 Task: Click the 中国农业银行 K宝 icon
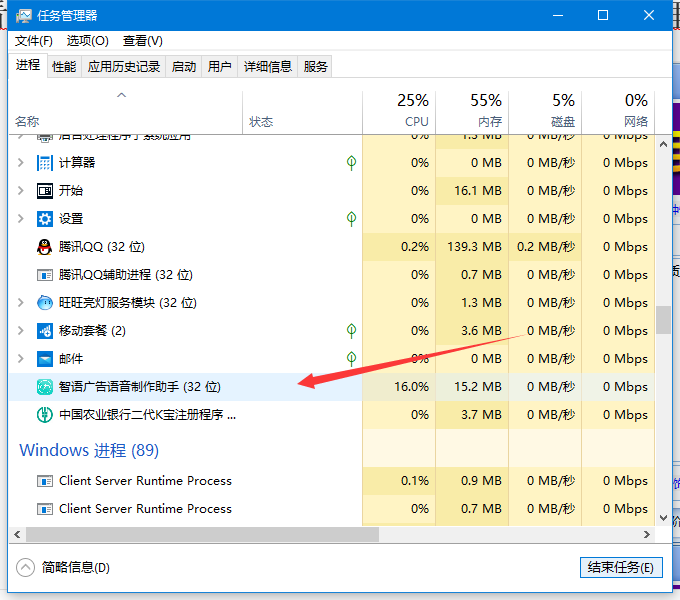coord(45,415)
